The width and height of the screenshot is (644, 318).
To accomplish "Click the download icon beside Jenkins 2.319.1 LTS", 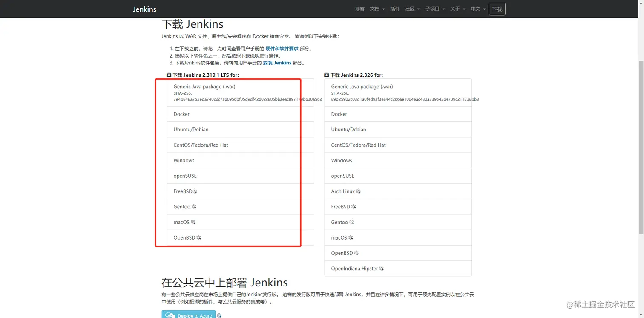I will [x=169, y=75].
